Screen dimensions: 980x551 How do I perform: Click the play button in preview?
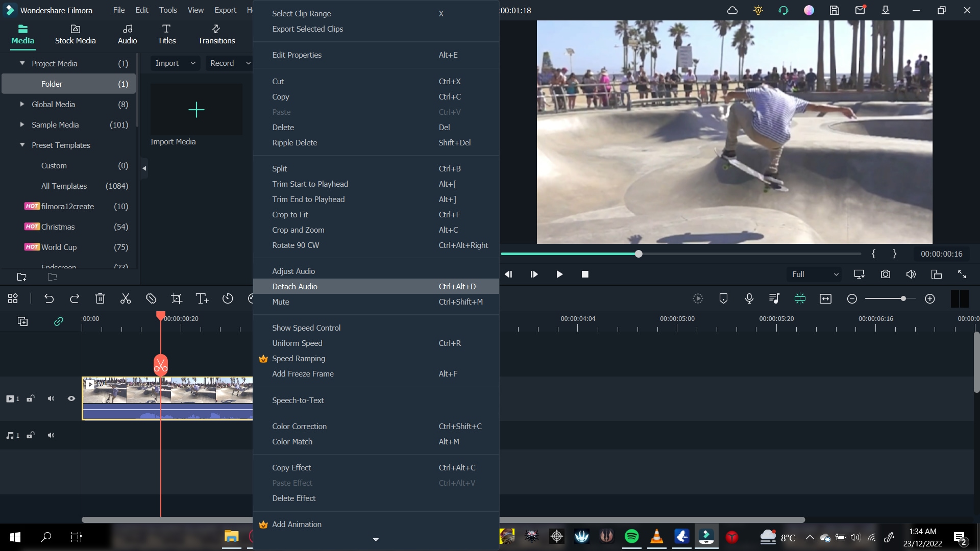point(560,274)
